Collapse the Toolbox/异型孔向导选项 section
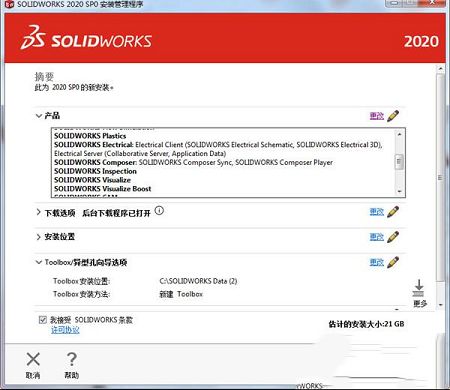This screenshot has width=450, height=390. 39,262
